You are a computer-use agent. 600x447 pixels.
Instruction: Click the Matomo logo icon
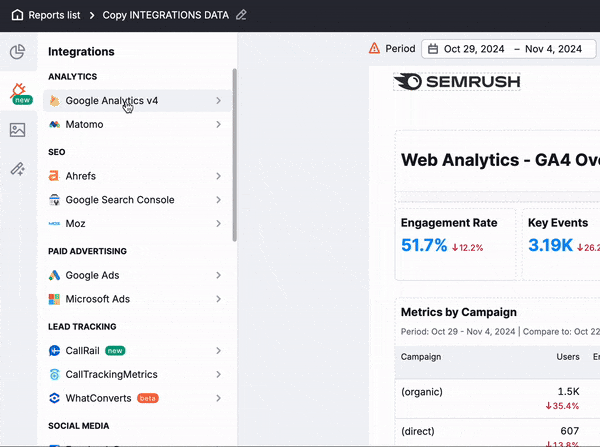(x=54, y=124)
